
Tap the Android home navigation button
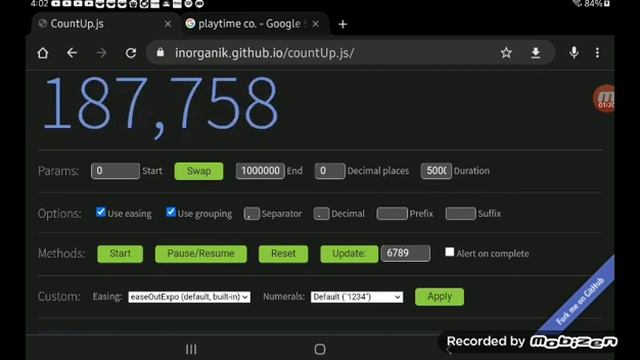click(x=320, y=349)
